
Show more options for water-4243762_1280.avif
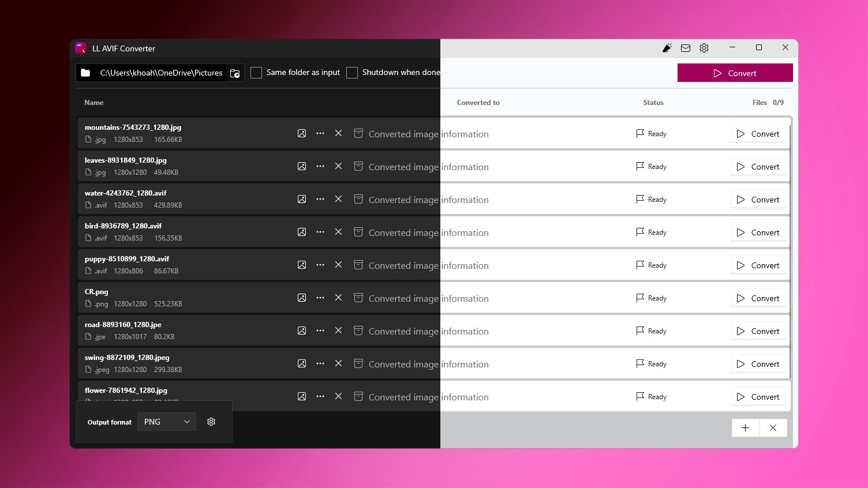pos(320,199)
